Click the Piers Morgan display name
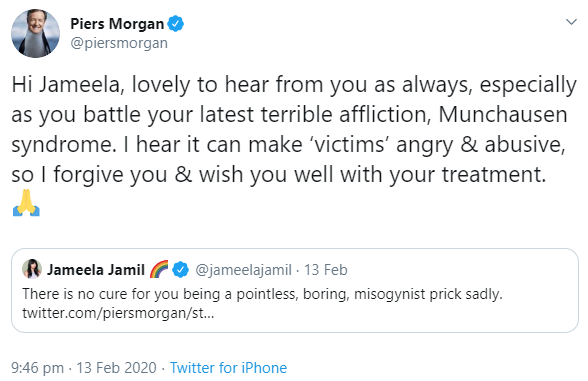Image resolution: width=588 pixels, height=381 pixels. [117, 24]
